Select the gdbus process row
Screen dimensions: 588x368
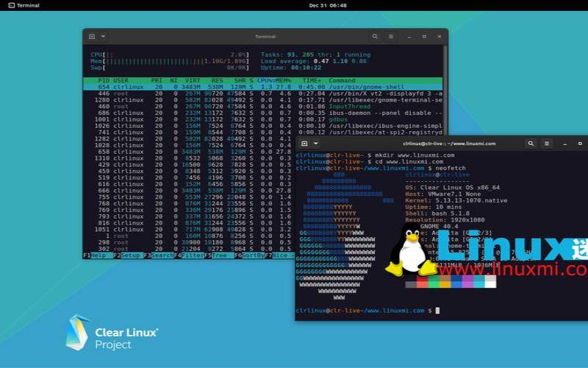262,119
